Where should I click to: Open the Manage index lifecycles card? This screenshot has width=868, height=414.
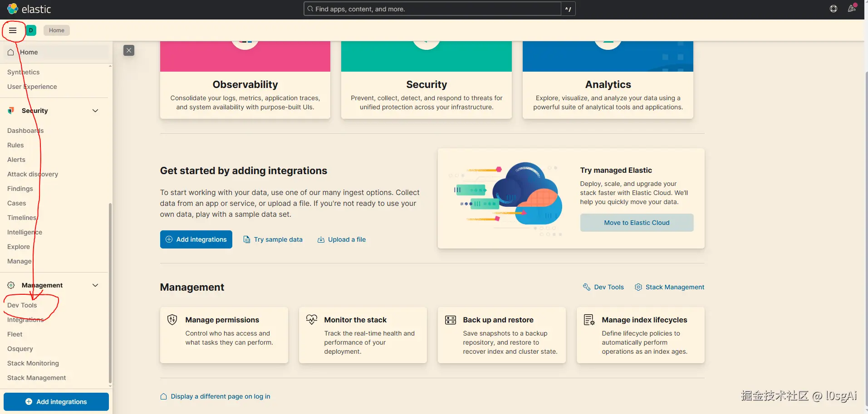(641, 335)
